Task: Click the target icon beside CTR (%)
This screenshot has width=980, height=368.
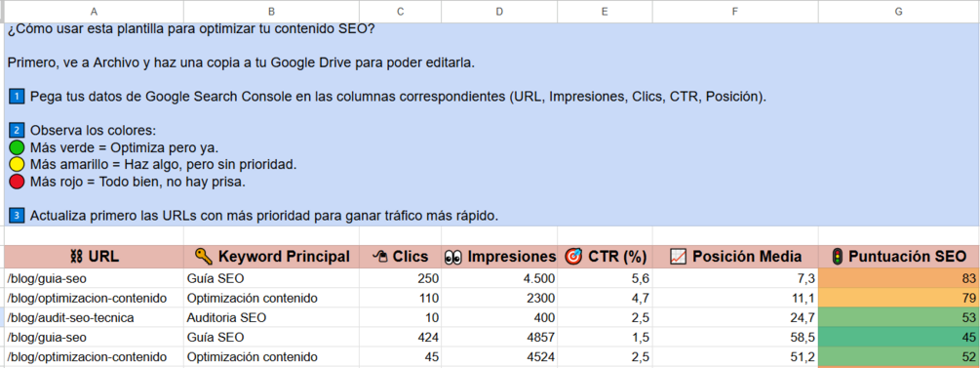Action: coord(573,256)
